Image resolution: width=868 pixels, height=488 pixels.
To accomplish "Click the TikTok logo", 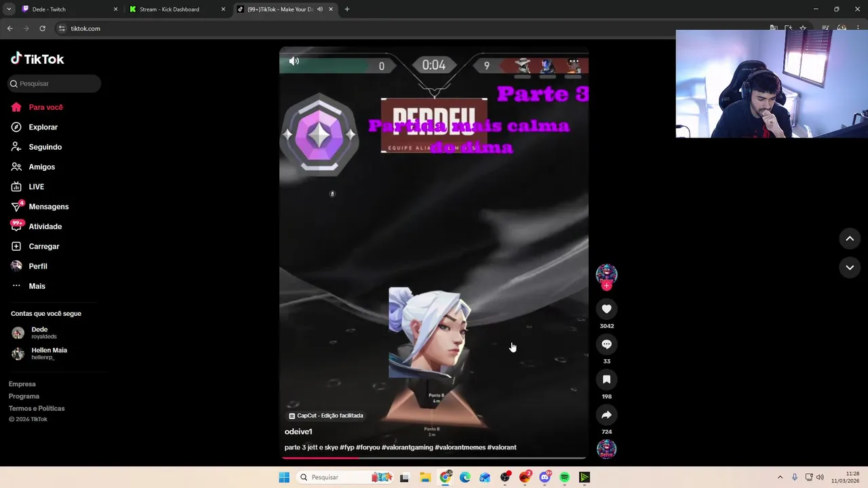I will (x=37, y=59).
